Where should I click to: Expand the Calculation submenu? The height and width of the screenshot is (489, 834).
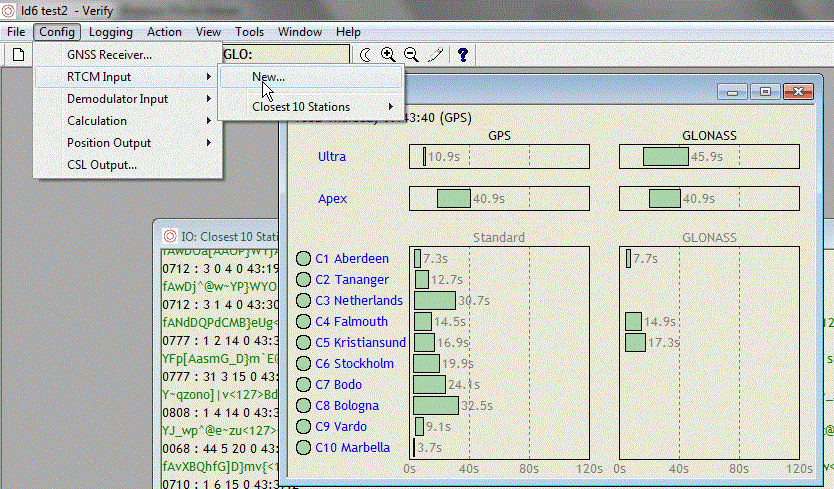coord(128,121)
